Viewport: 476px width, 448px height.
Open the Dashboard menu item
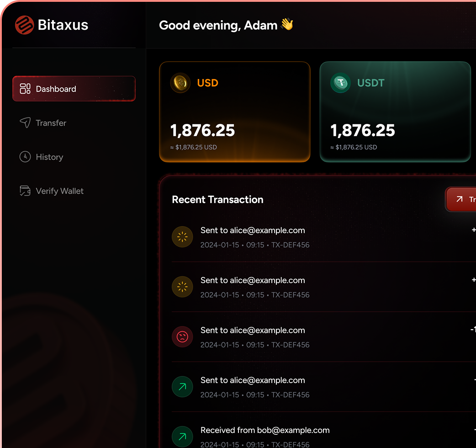coord(74,89)
